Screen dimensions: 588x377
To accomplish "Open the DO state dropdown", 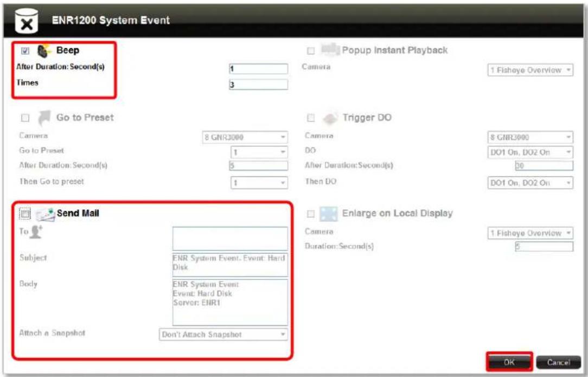I will pyautogui.click(x=531, y=152).
